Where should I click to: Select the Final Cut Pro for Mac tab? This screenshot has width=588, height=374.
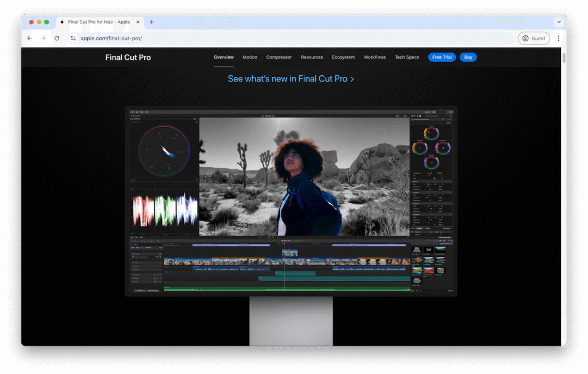99,22
